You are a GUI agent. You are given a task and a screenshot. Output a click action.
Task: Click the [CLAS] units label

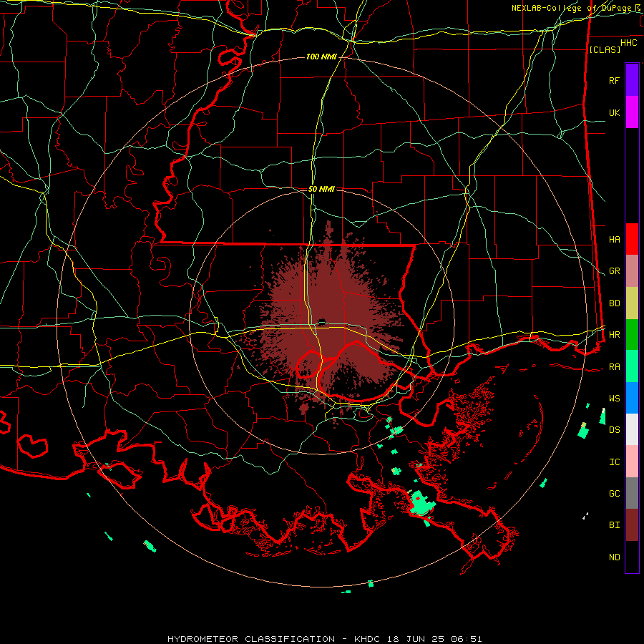pos(605,49)
